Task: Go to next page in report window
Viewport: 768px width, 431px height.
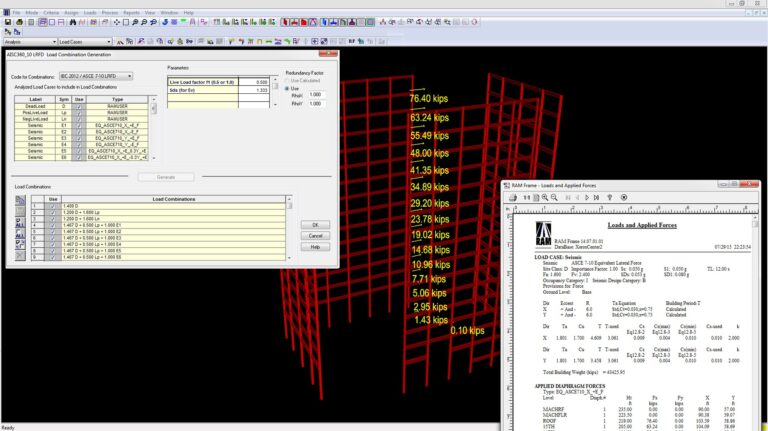Action: (587, 197)
